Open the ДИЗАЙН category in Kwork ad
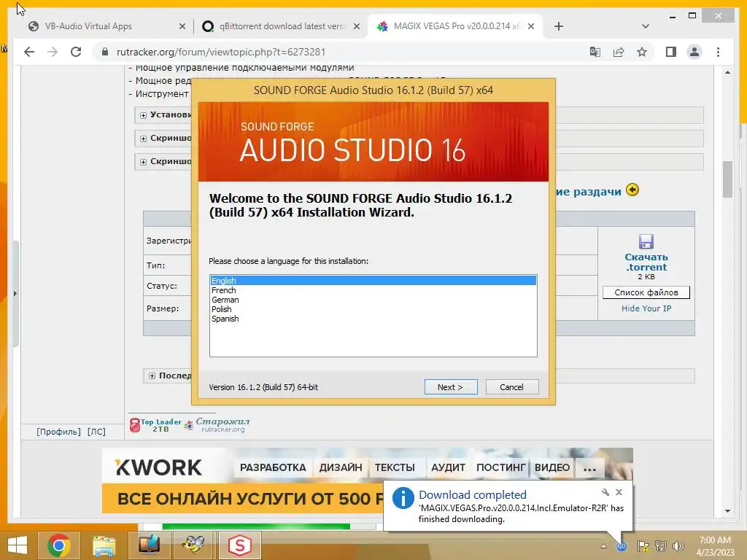Image resolution: width=747 pixels, height=560 pixels. (x=341, y=467)
